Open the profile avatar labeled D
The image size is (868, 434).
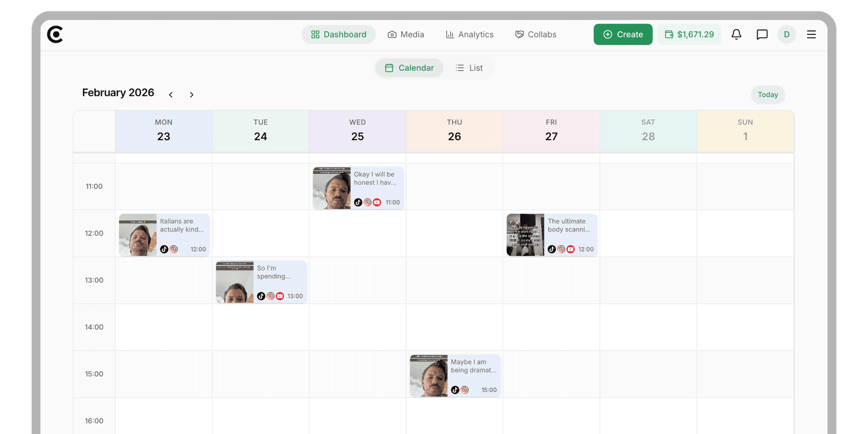[787, 34]
